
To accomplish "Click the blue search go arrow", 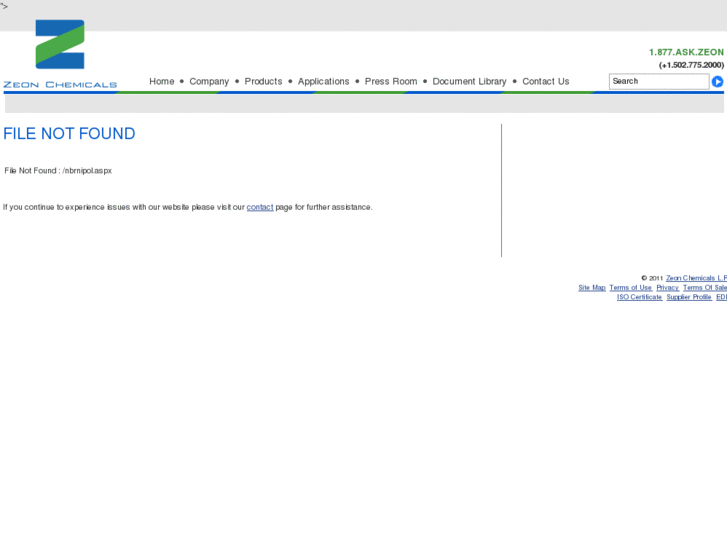I will 717,82.
